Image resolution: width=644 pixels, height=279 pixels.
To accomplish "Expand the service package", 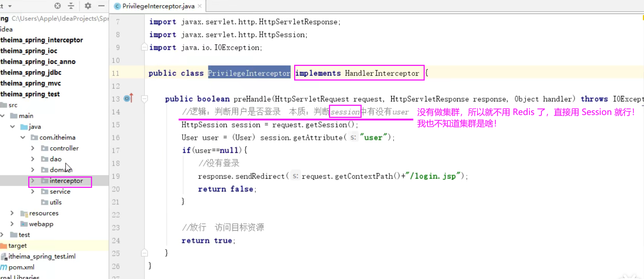I will coord(33,191).
